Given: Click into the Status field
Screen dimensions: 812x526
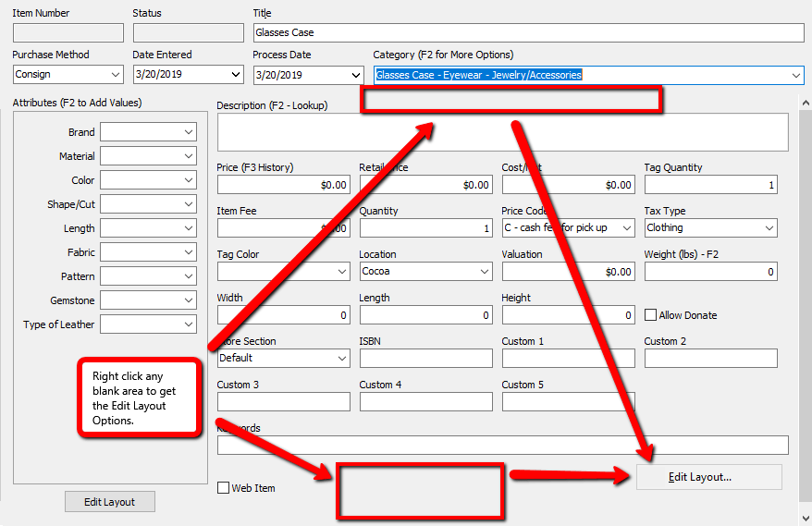Looking at the screenshot, I should (x=188, y=32).
